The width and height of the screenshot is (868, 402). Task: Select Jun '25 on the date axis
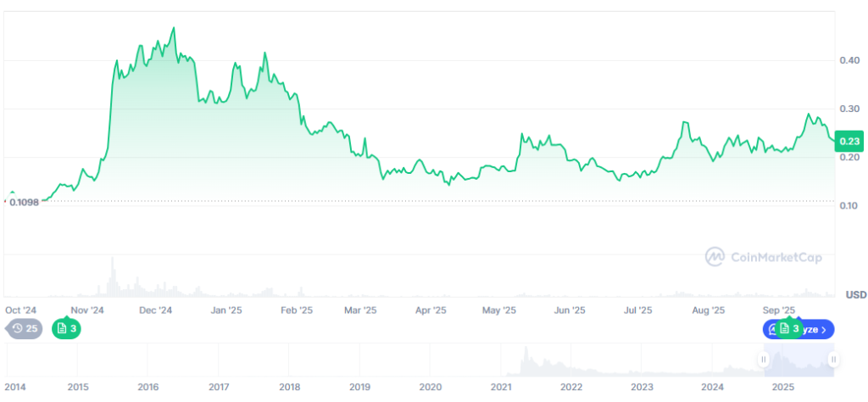(x=569, y=310)
